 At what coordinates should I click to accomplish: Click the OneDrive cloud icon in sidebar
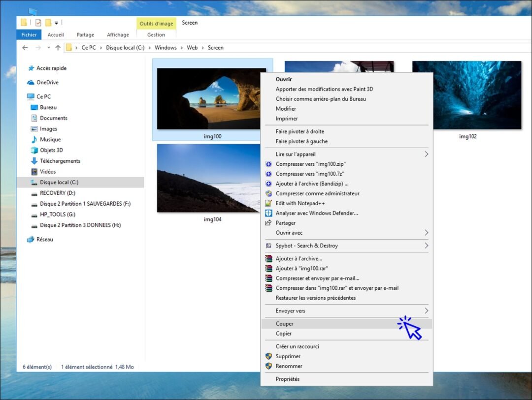pos(31,82)
